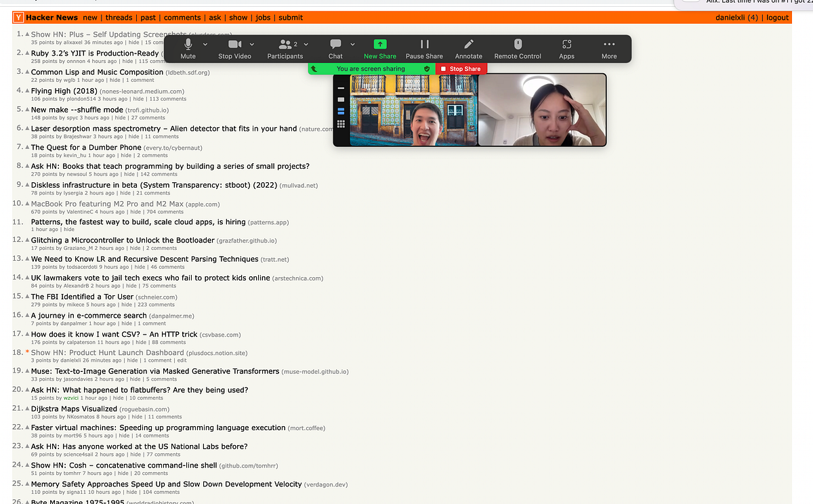Open the More options ellipsis menu
This screenshot has width=813, height=504.
[608, 47]
